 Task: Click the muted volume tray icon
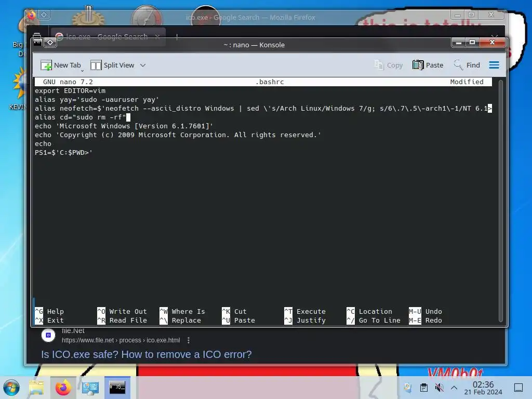(440, 388)
